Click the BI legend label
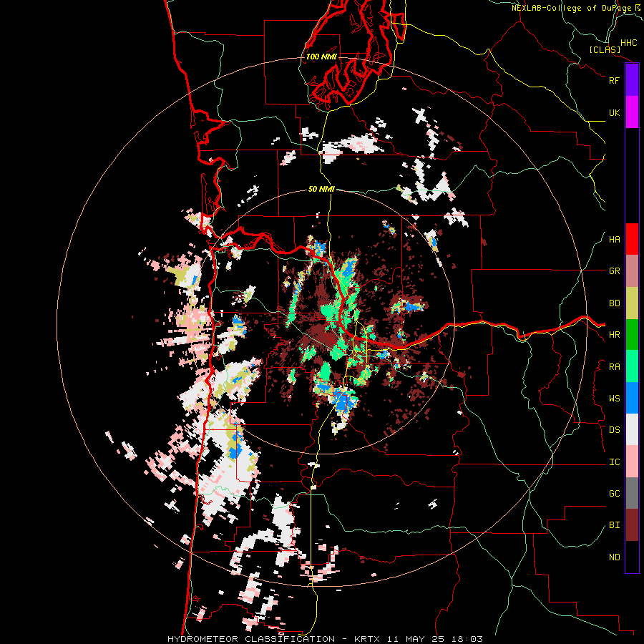The height and width of the screenshot is (644, 644). click(x=614, y=525)
